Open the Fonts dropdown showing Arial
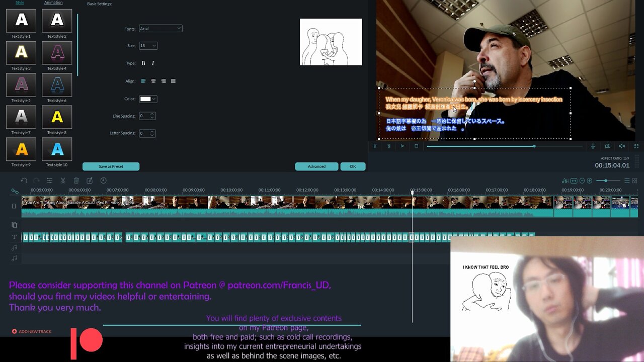Screen dimensions: 644x362 [160, 29]
